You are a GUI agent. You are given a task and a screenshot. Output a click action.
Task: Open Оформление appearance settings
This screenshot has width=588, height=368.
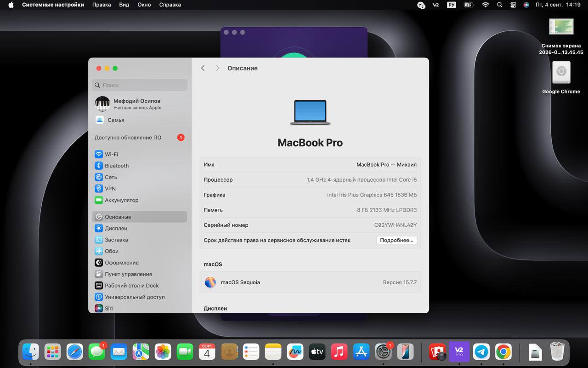point(140,263)
